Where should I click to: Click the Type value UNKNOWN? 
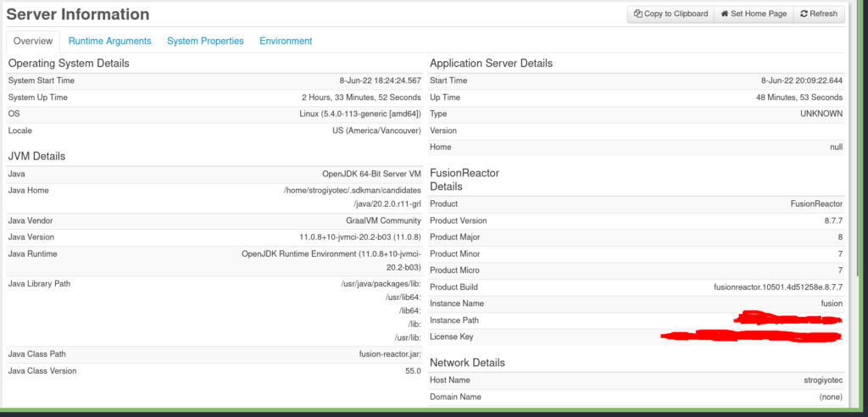[x=821, y=114]
